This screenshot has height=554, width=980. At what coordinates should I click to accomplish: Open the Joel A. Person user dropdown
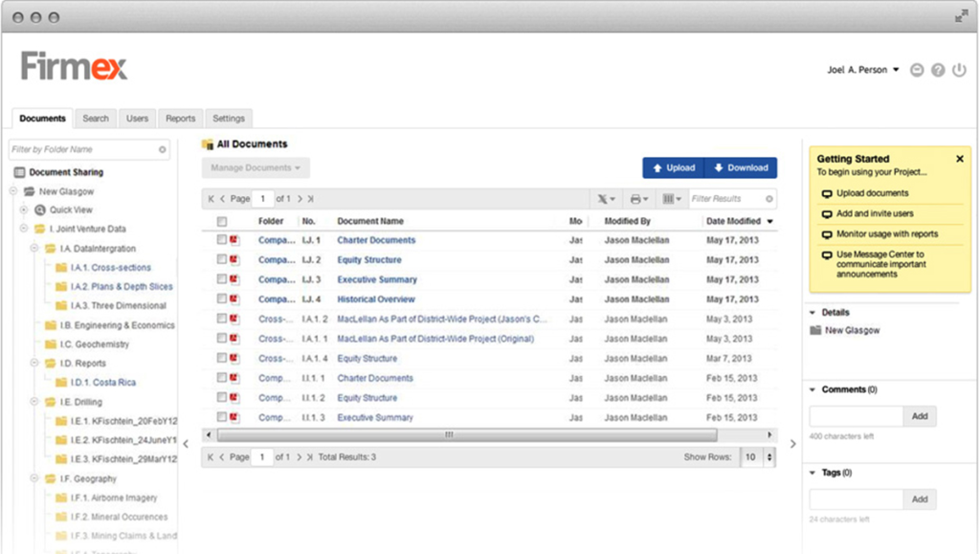(863, 70)
